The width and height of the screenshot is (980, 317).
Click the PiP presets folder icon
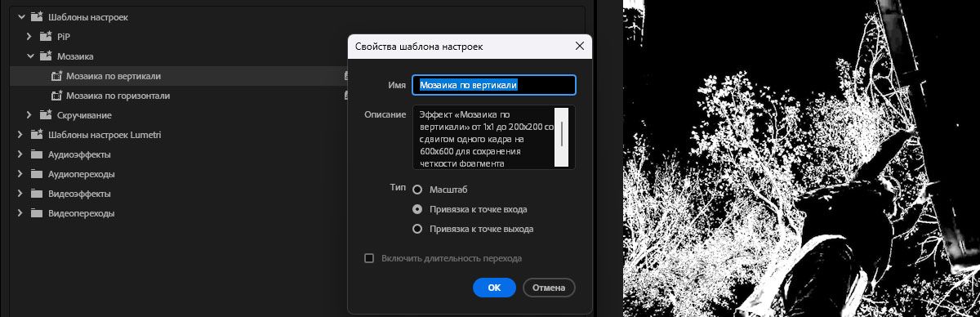tap(46, 37)
